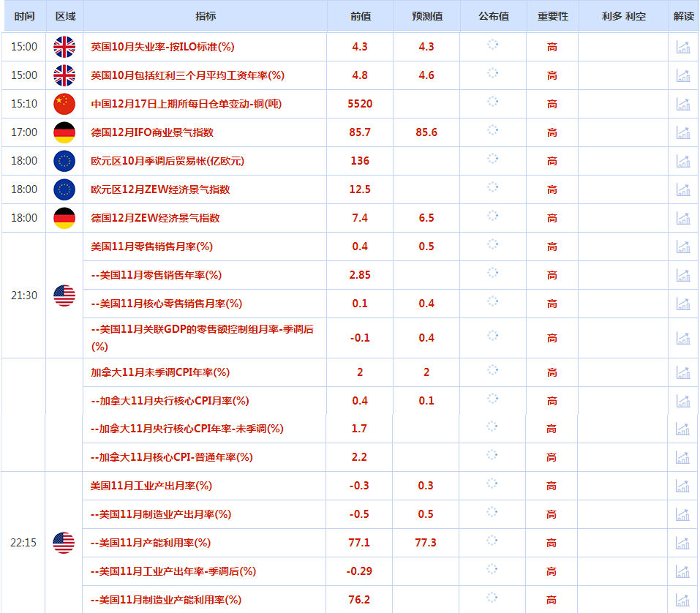700x613 pixels.
Task: Click the 时间 column header
Action: point(24,16)
